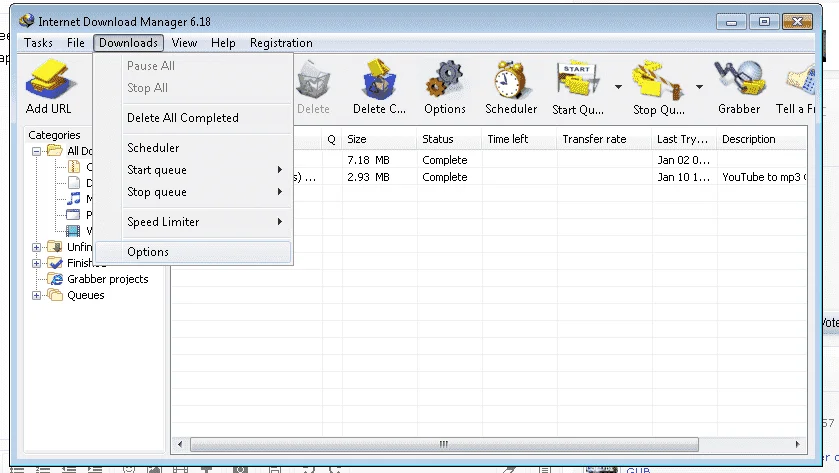Click the scrollbar right arrow
This screenshot has height=473, width=839.
click(x=797, y=444)
